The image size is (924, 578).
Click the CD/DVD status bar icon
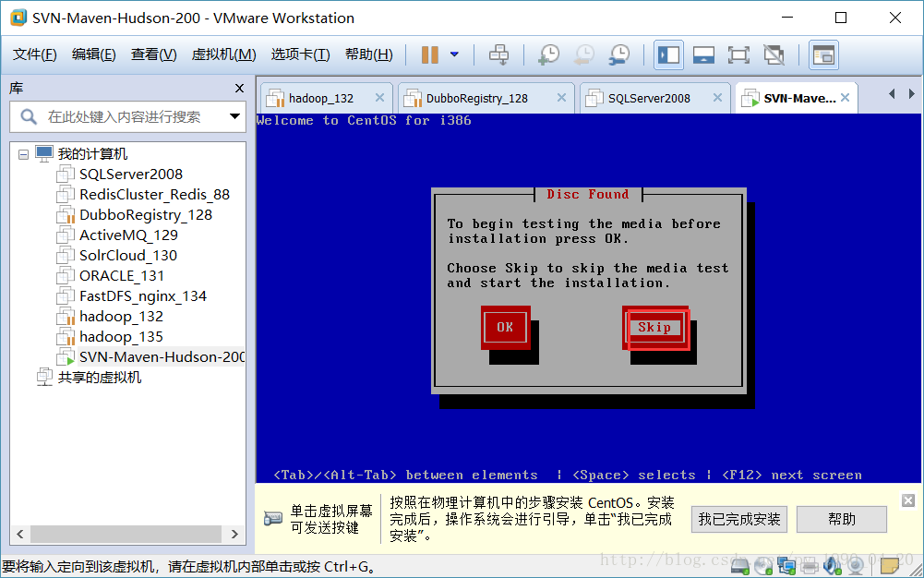(x=763, y=566)
